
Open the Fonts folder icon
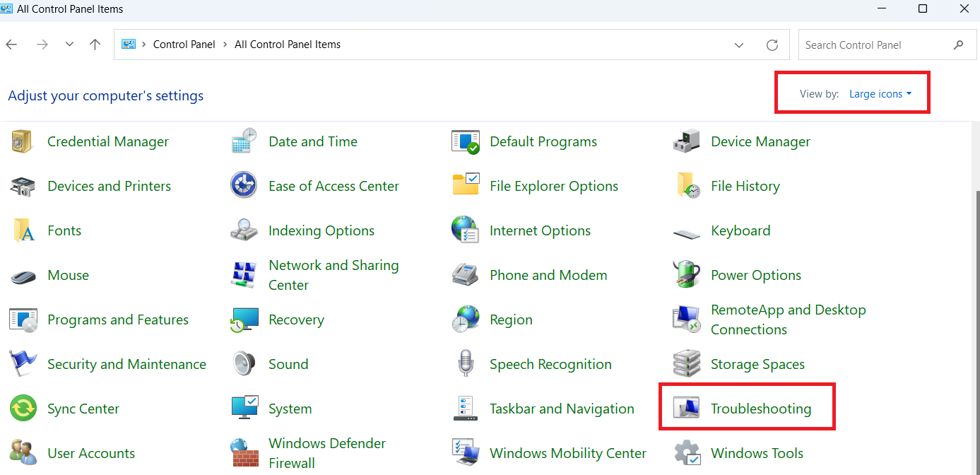coord(23,230)
